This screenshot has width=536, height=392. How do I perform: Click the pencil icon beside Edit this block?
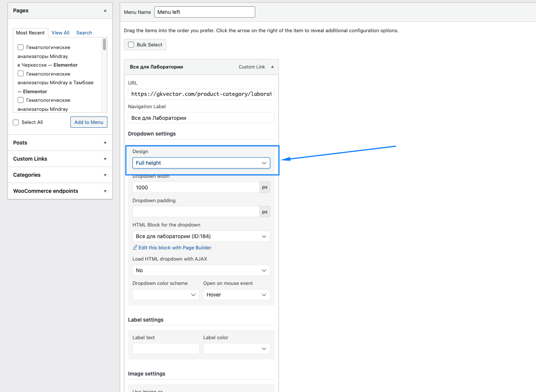click(135, 247)
